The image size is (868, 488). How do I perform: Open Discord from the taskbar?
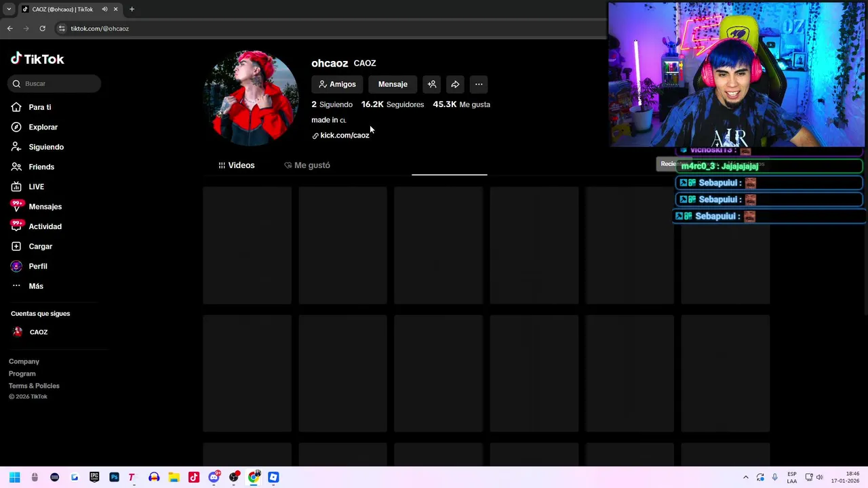(x=214, y=477)
